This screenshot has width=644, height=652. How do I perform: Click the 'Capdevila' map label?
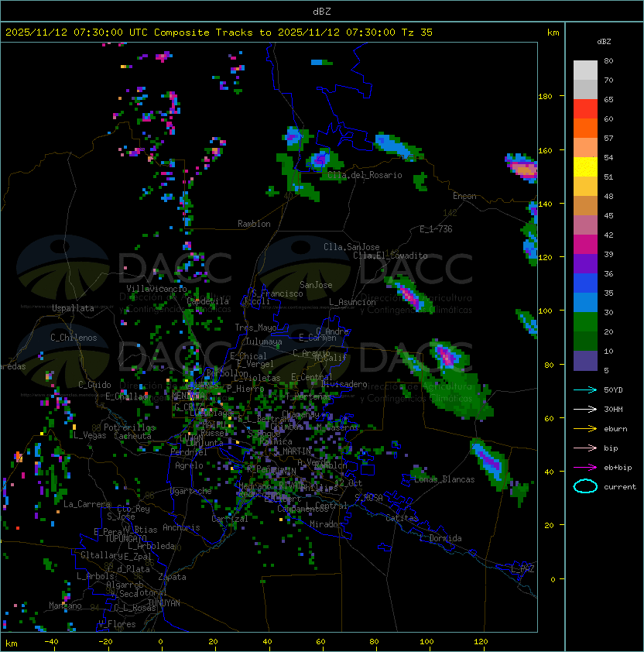click(x=208, y=301)
